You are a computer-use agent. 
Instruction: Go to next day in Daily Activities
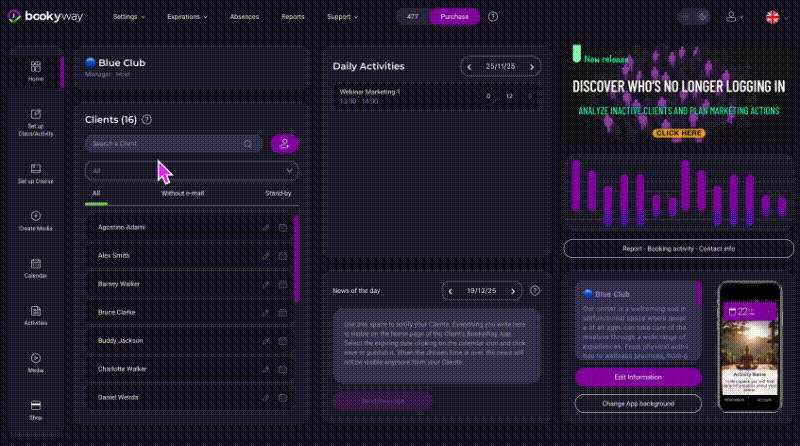point(532,67)
